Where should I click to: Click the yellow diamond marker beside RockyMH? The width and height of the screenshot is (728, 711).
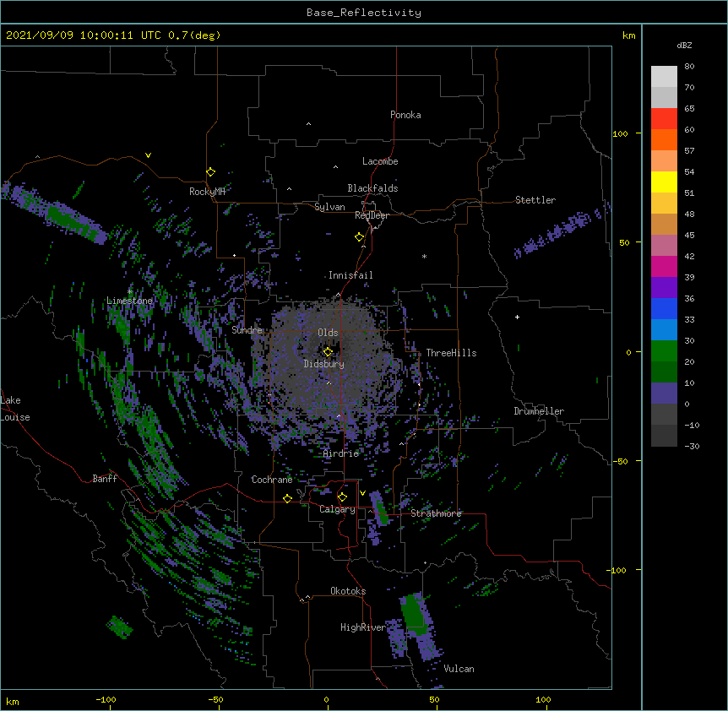click(210, 172)
